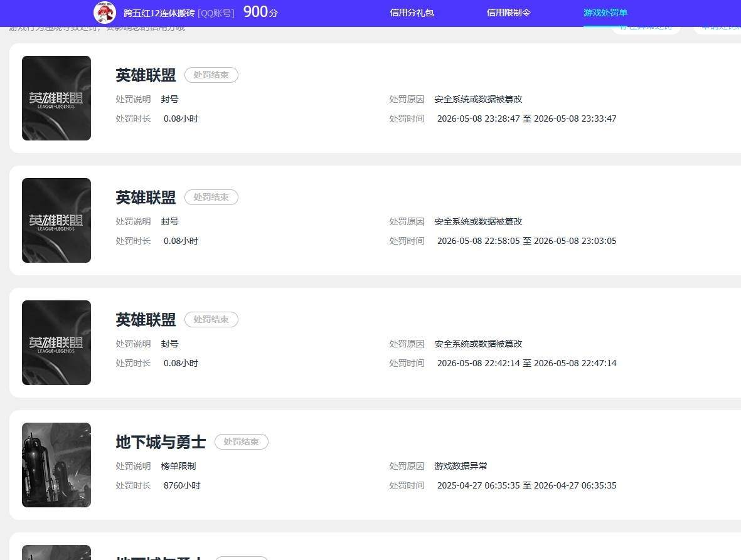Select the 游戏处罚单 tab
This screenshot has width=741, height=560.
pos(605,13)
